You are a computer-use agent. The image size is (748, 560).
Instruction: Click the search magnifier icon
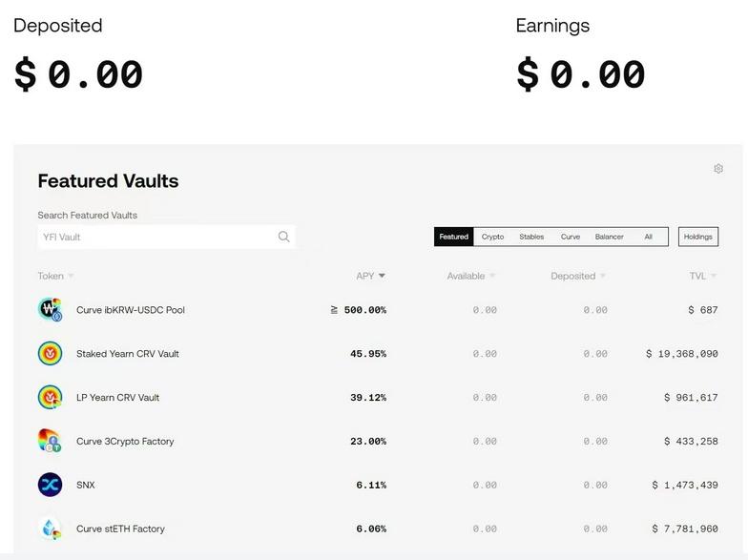283,237
